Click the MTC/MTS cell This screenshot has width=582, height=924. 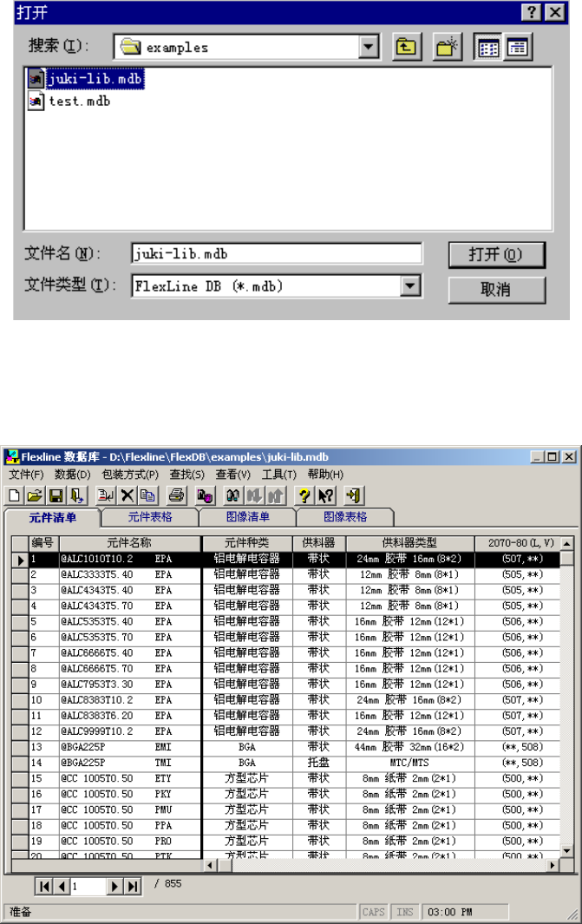pyautogui.click(x=410, y=763)
